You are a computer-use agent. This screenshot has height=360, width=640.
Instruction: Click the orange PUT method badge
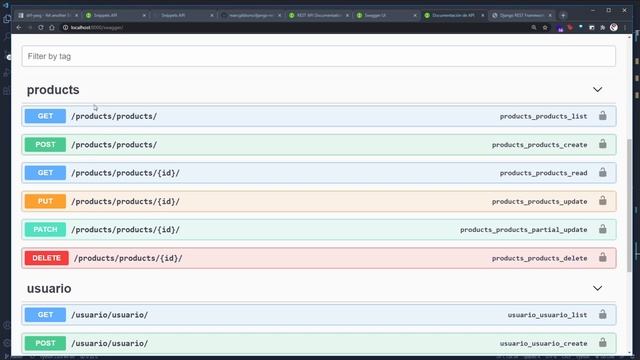(x=45, y=201)
